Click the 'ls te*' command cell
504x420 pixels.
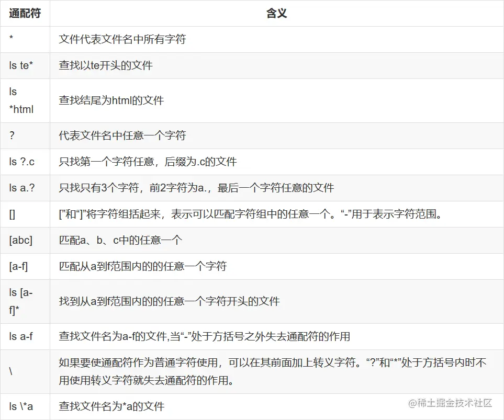25,65
